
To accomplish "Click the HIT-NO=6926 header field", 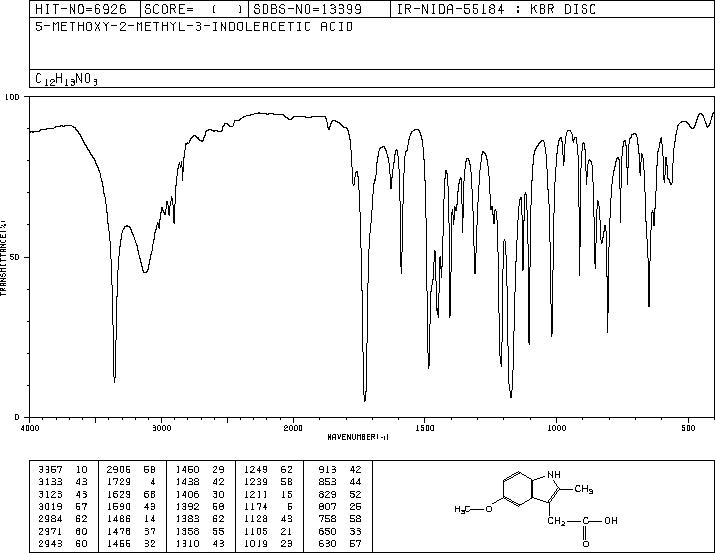I will (x=81, y=9).
